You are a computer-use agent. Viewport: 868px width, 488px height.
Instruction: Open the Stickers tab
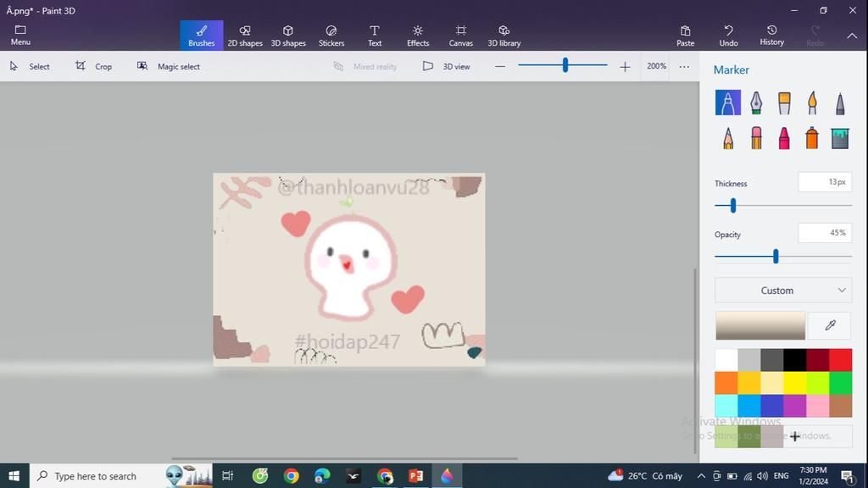coord(331,36)
